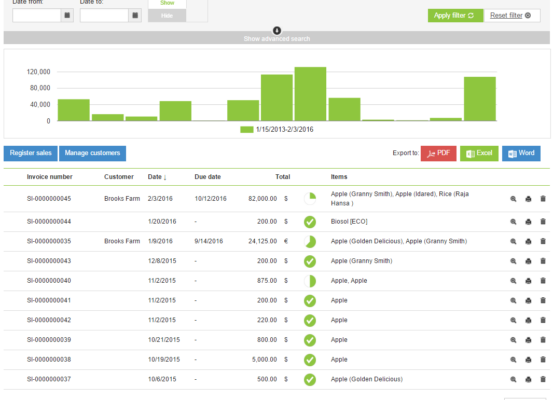Image resolution: width=553 pixels, height=400 pixels.
Task: Click Apple (Golden Delicious) in row SI-0000000037
Action: [367, 380]
